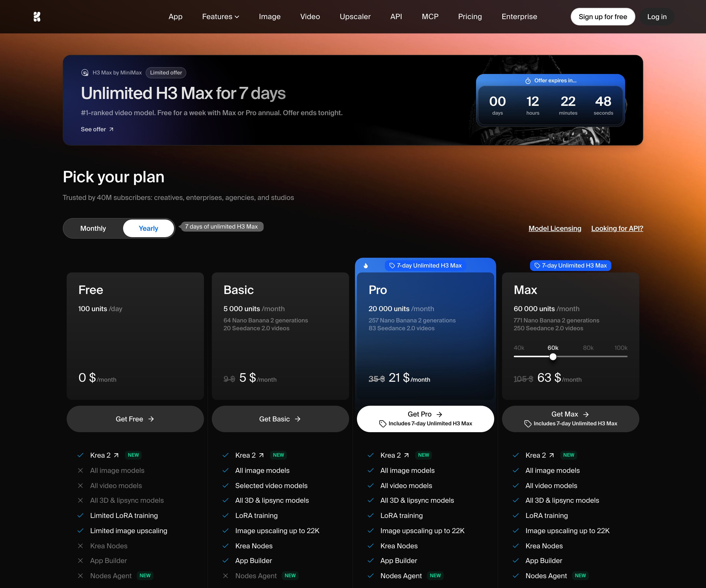Image resolution: width=706 pixels, height=588 pixels.
Task: Click the MiniMax spiral icon in banner
Action: click(85, 73)
